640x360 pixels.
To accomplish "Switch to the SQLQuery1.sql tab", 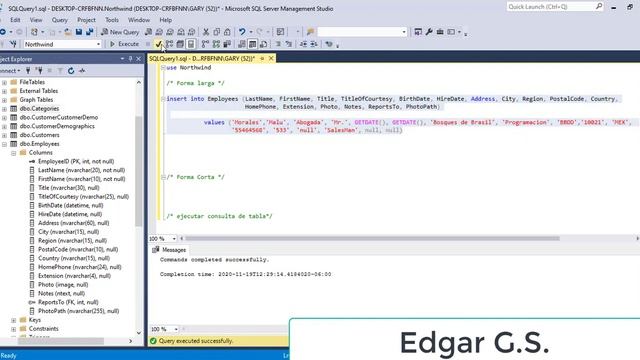I will [202, 59].
